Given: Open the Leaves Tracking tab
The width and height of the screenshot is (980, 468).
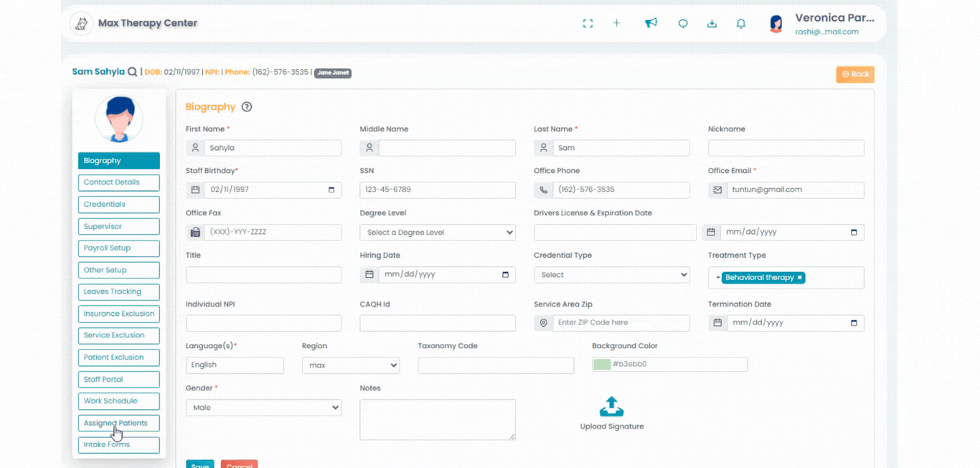Looking at the screenshot, I should [x=119, y=291].
